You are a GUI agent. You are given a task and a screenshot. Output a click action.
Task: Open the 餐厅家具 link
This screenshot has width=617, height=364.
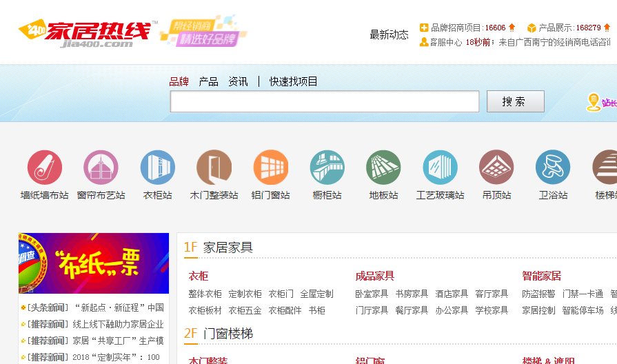[x=412, y=310]
